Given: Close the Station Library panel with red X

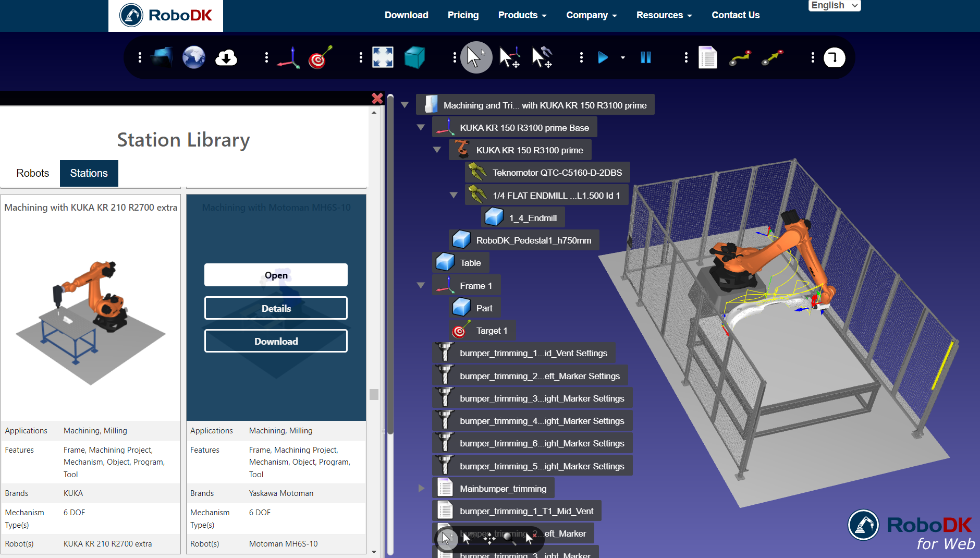Looking at the screenshot, I should point(377,98).
